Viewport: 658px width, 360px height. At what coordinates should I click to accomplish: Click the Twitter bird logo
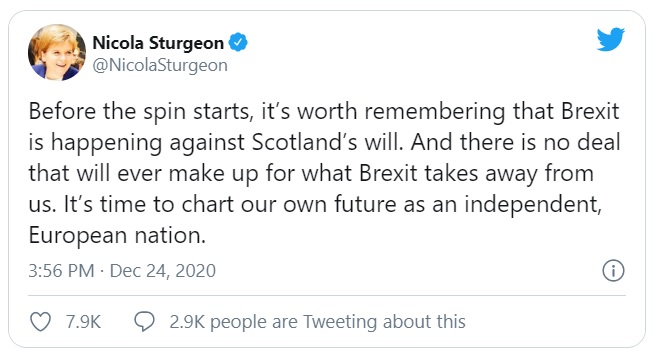point(611,39)
